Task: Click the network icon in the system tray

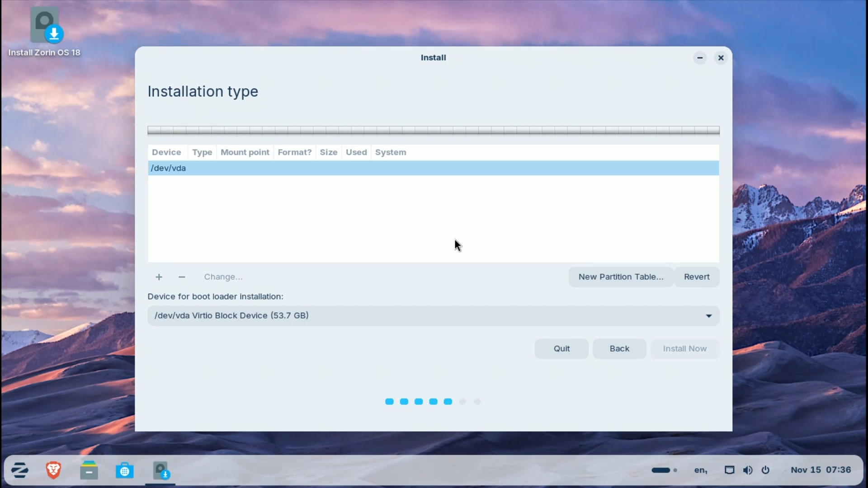Action: 729,470
